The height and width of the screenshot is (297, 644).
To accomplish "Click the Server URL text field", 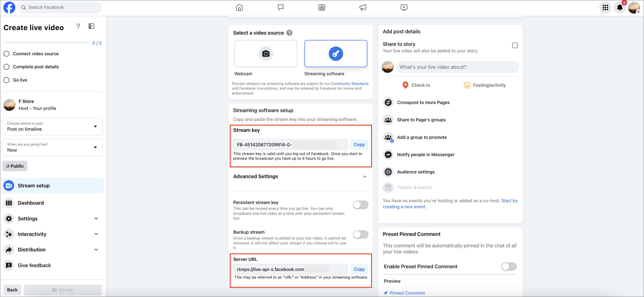I will point(290,269).
